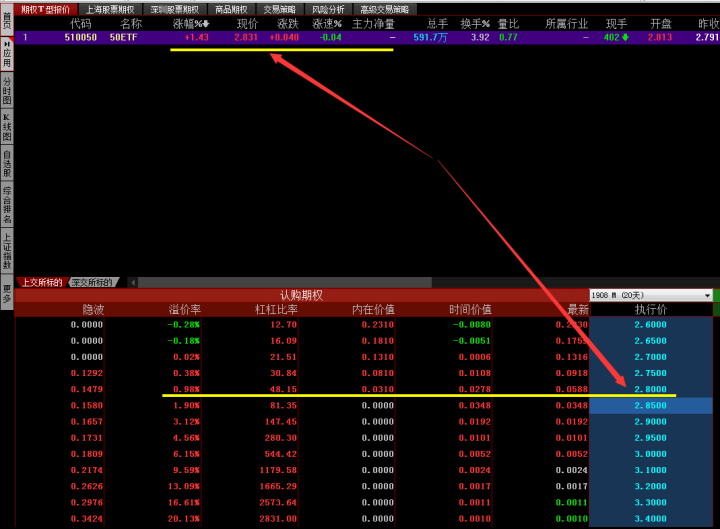Viewport: 720px width, 529px height.
Task: Select the 上交所标的 tab
Action: coord(42,282)
